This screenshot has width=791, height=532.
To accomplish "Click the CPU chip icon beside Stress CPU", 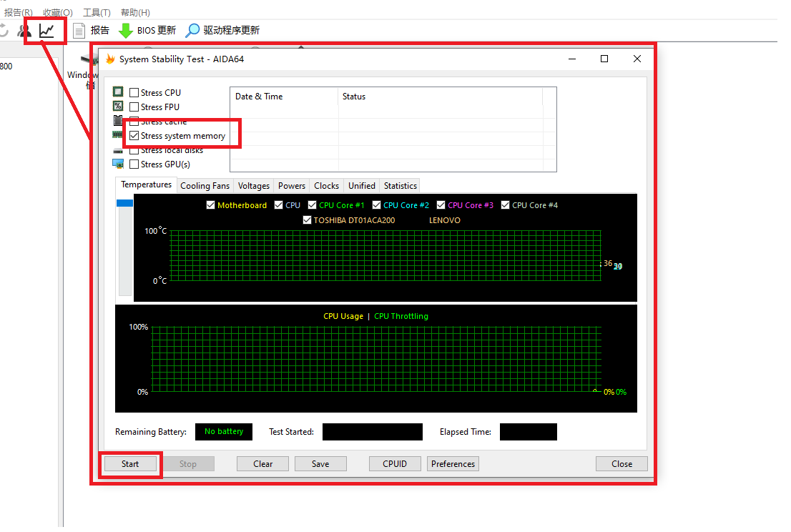I will 118,92.
